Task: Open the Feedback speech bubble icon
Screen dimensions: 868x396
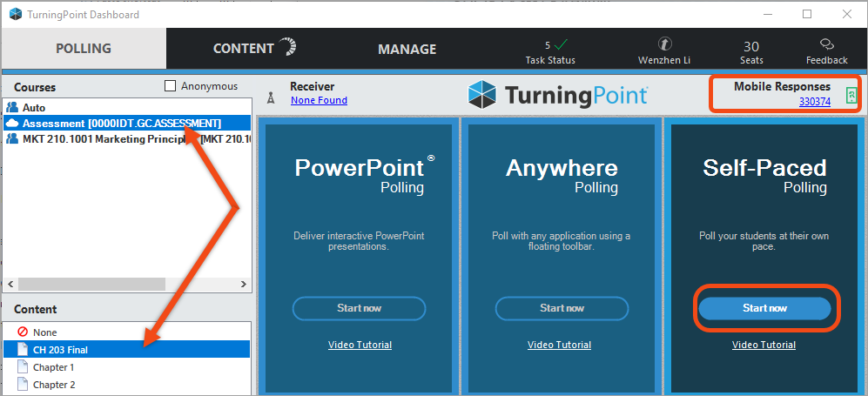Action: [x=827, y=44]
